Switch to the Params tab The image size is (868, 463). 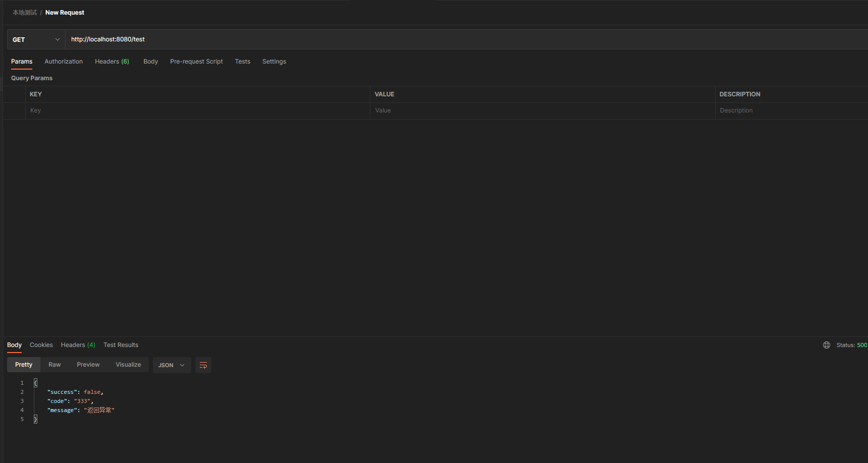click(22, 62)
